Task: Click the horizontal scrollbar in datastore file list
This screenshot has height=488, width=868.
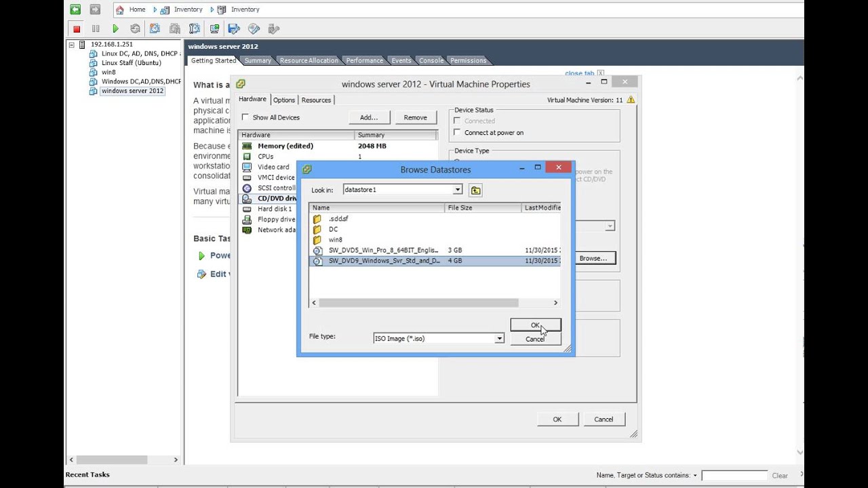Action: pos(419,303)
